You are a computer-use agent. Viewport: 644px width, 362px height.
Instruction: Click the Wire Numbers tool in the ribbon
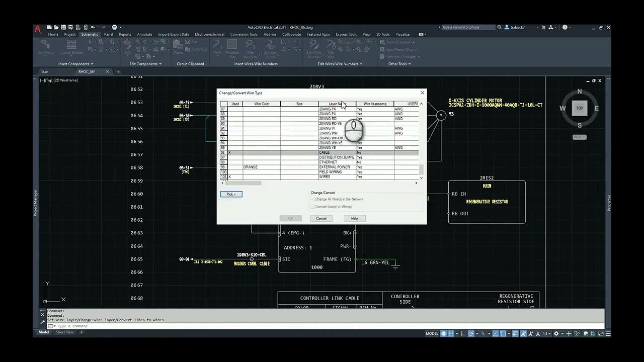point(250,47)
